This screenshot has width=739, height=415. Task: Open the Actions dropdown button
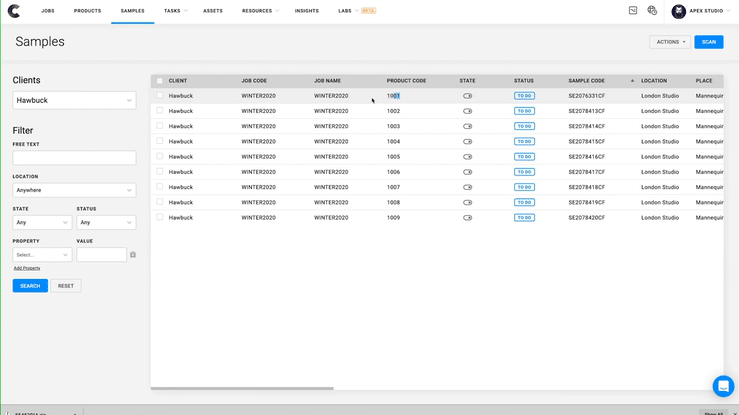(x=669, y=42)
